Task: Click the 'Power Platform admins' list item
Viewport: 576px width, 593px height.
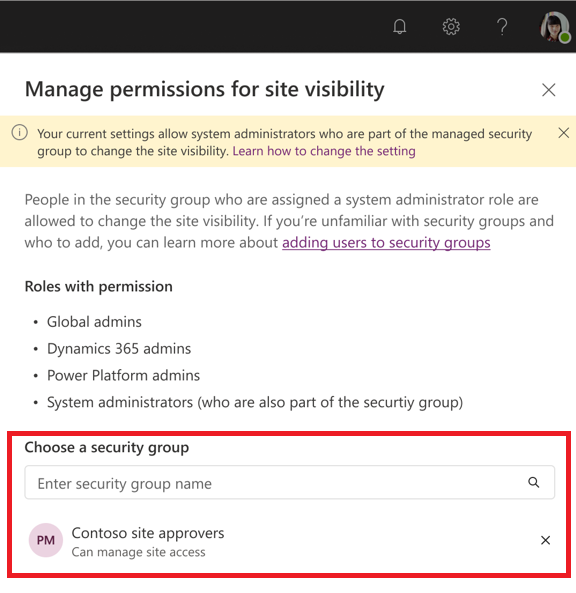Action: click(x=123, y=376)
